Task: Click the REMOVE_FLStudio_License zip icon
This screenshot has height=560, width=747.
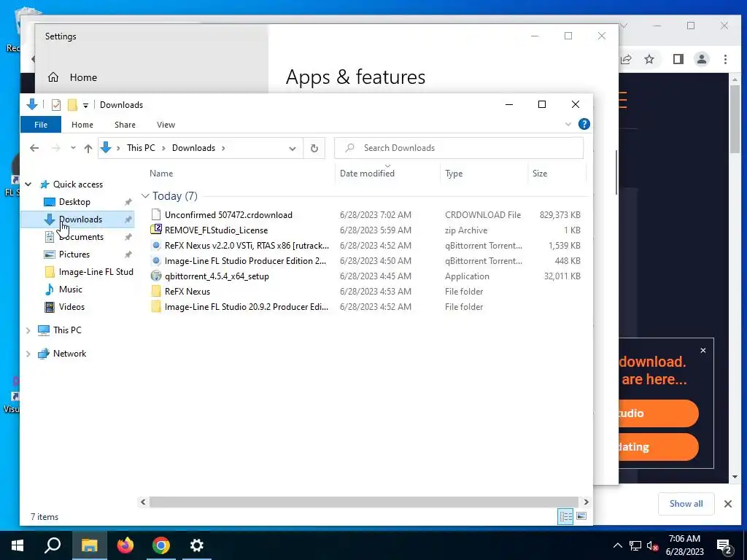Action: (x=156, y=230)
